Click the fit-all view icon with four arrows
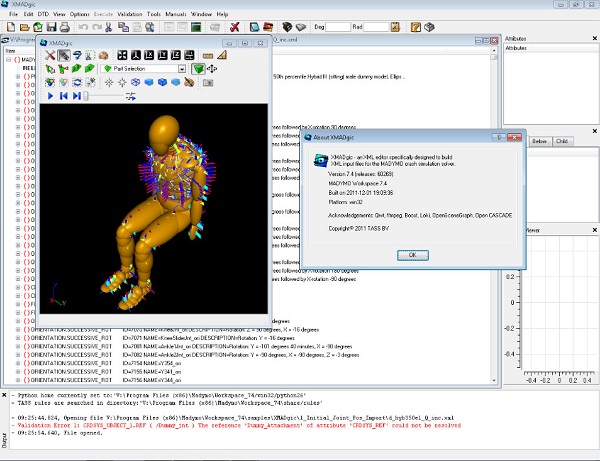 coord(122,55)
